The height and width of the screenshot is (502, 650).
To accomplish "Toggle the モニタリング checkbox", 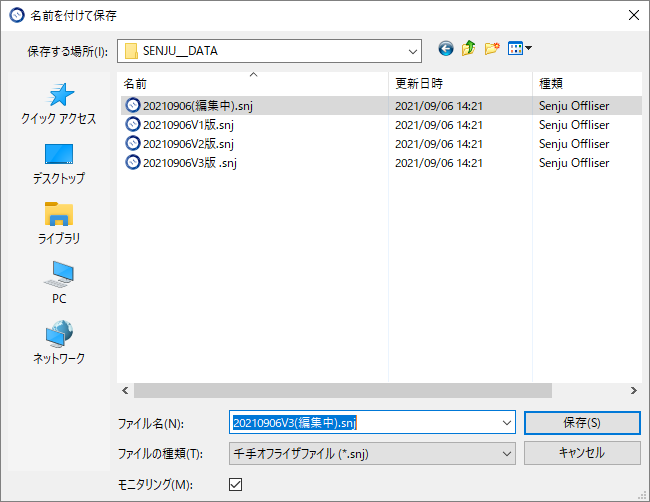I will coord(235,484).
